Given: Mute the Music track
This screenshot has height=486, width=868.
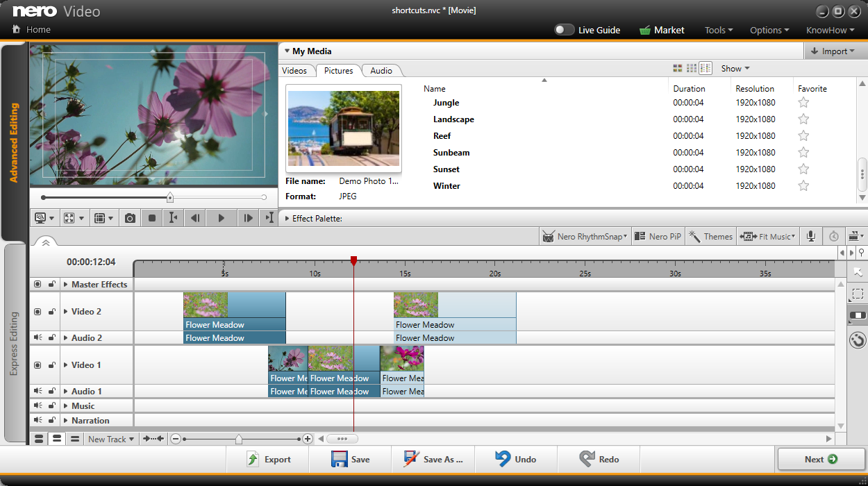Looking at the screenshot, I should (37, 405).
